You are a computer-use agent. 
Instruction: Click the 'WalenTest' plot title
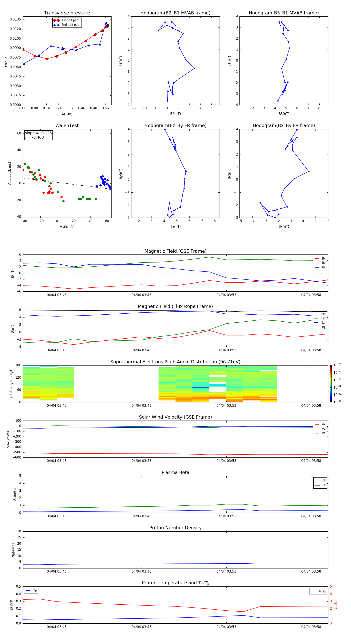[x=67, y=125]
